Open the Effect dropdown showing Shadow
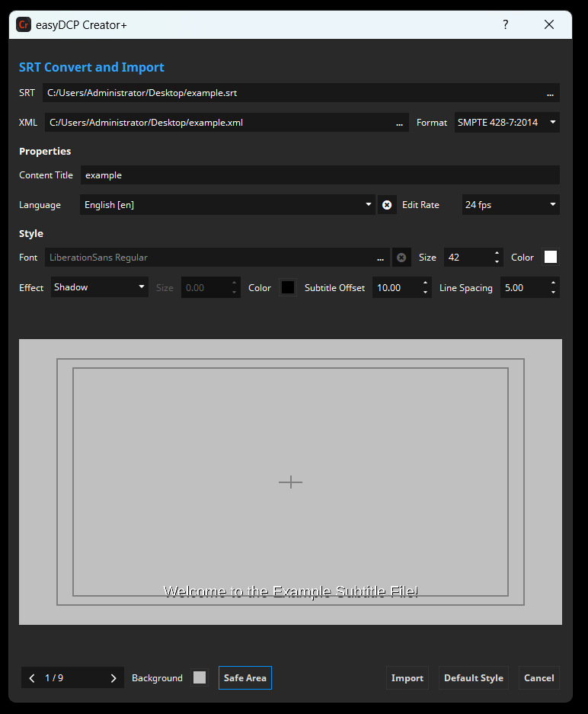 99,287
